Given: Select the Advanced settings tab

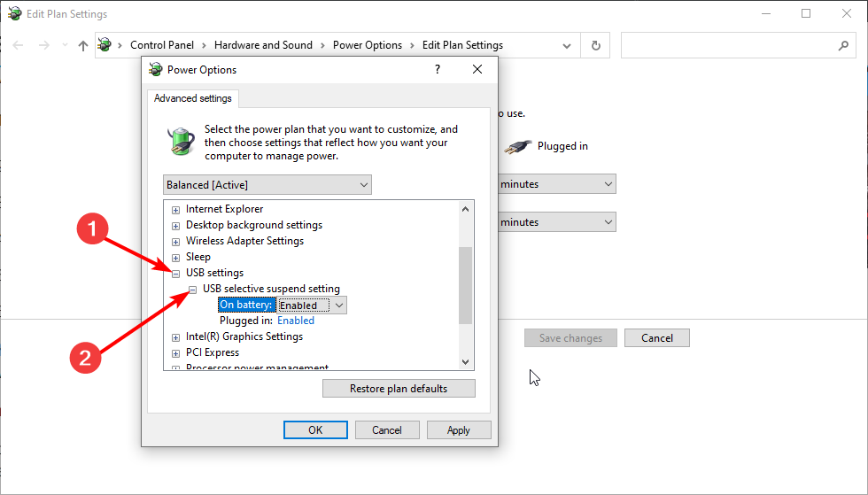Looking at the screenshot, I should pyautogui.click(x=193, y=98).
